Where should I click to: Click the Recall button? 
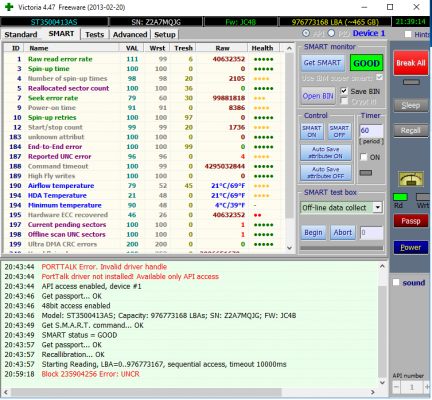pyautogui.click(x=411, y=131)
